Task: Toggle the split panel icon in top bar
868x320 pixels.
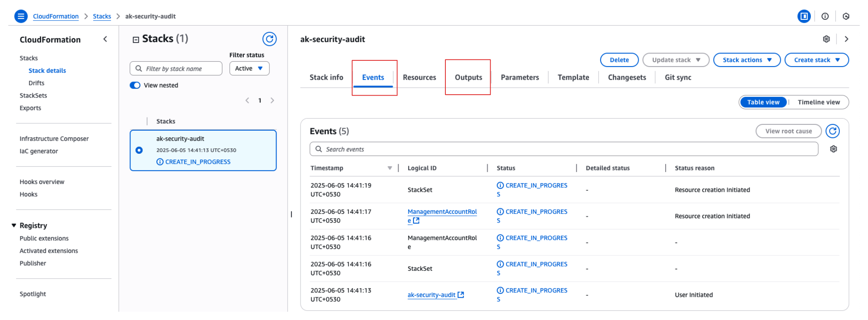Action: (804, 16)
